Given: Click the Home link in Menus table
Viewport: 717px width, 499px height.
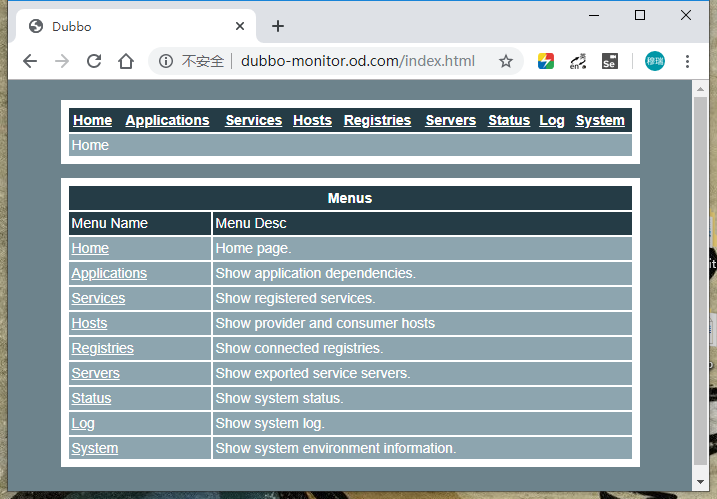Looking at the screenshot, I should point(90,248).
